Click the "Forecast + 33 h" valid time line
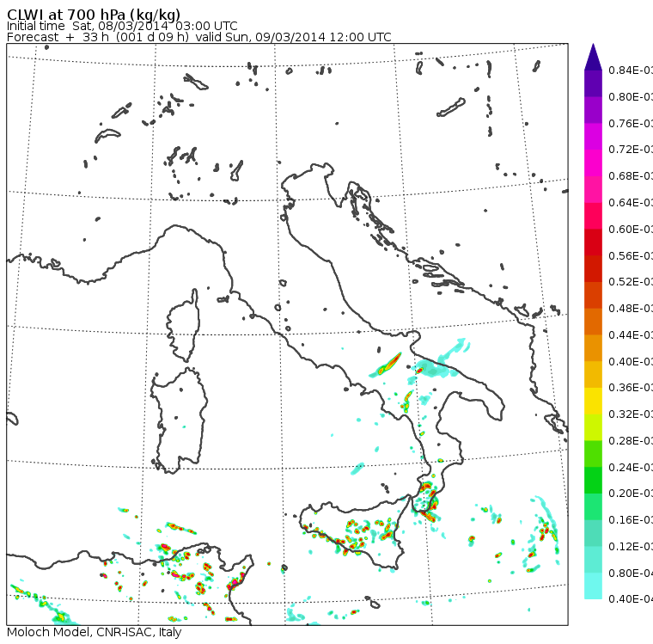Viewport: 653px width, 644px height. [x=199, y=37]
